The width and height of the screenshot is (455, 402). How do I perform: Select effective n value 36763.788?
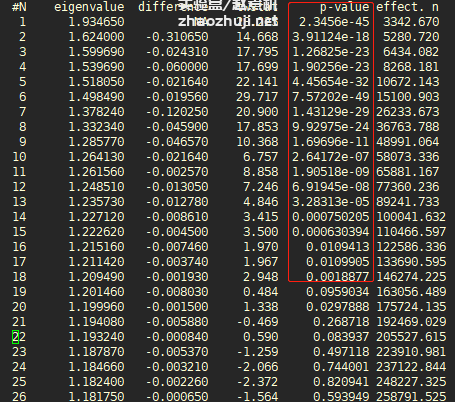pyautogui.click(x=408, y=127)
